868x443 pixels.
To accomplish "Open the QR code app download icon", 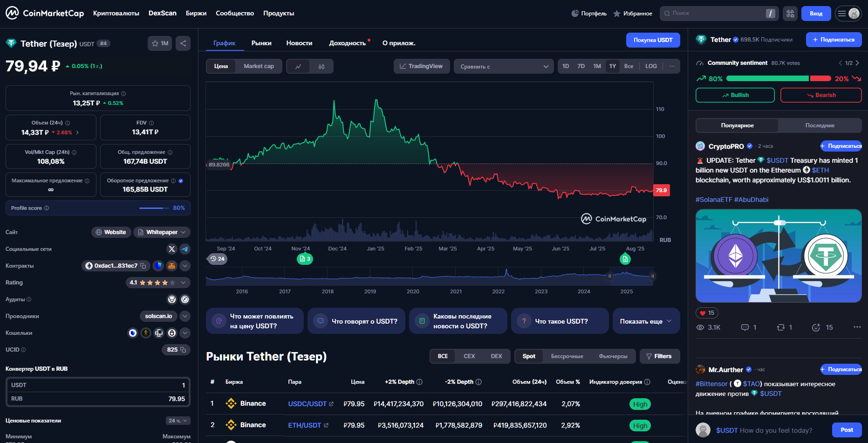I will [x=790, y=14].
